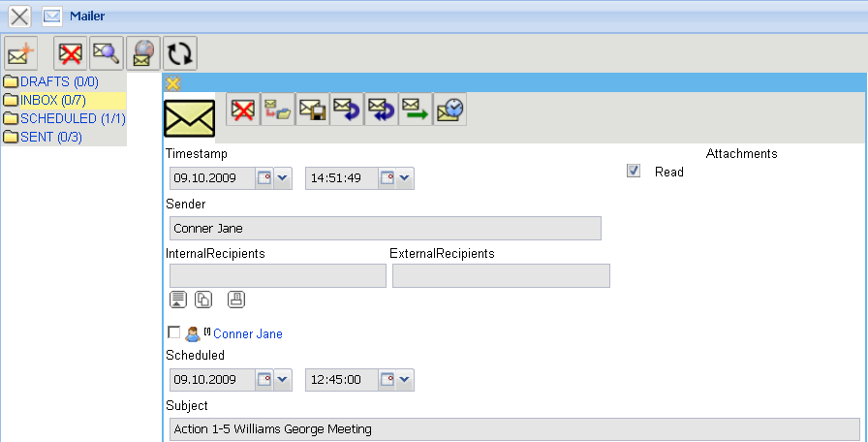This screenshot has width=868, height=442.
Task: Open the Scheduled date dropdown arrow
Action: 283,380
